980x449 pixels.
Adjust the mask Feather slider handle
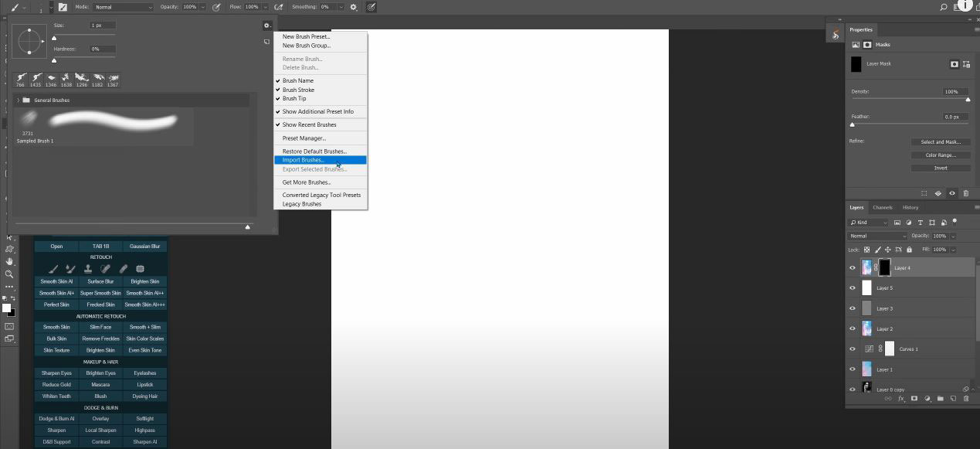[x=853, y=124]
